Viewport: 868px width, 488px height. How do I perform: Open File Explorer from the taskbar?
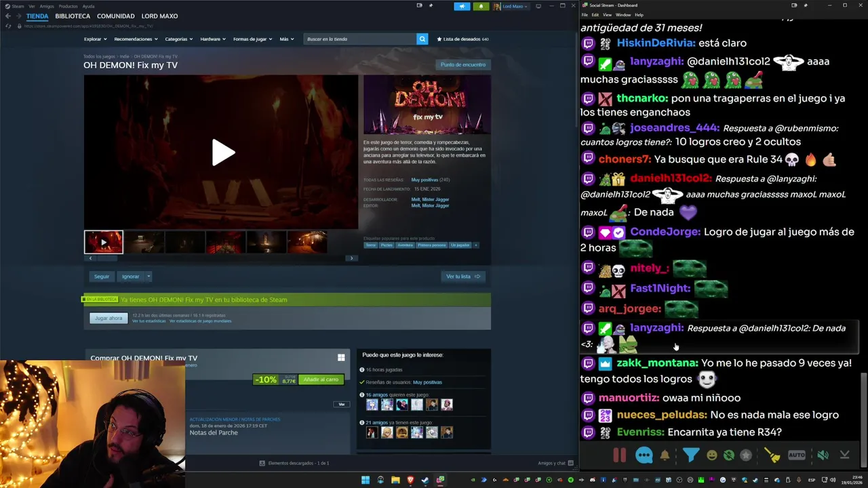pos(395,480)
